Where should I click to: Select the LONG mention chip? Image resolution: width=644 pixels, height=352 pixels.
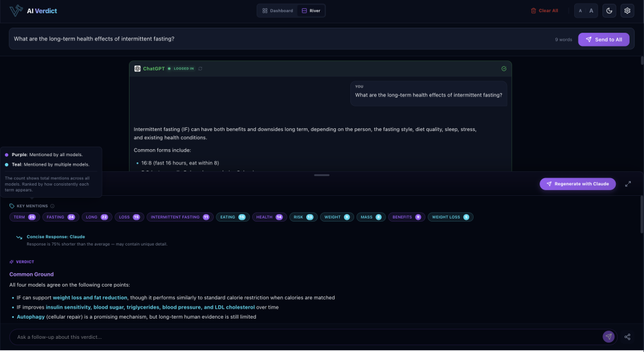click(x=96, y=217)
